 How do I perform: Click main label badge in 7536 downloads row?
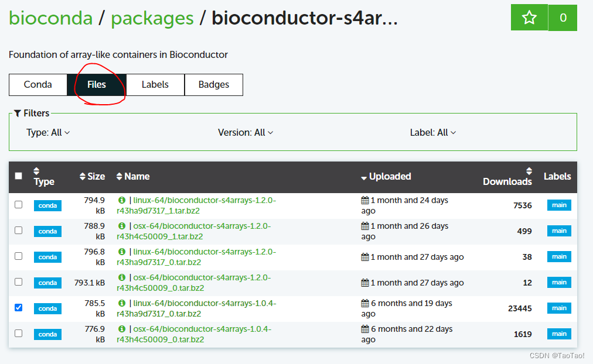pos(559,205)
